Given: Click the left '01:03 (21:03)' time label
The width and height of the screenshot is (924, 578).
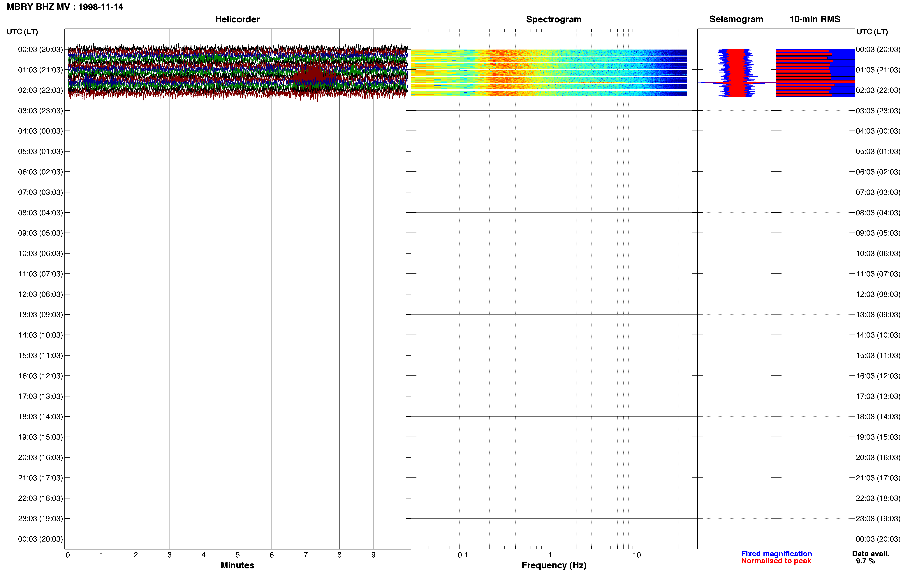Looking at the screenshot, I should pyautogui.click(x=40, y=70).
